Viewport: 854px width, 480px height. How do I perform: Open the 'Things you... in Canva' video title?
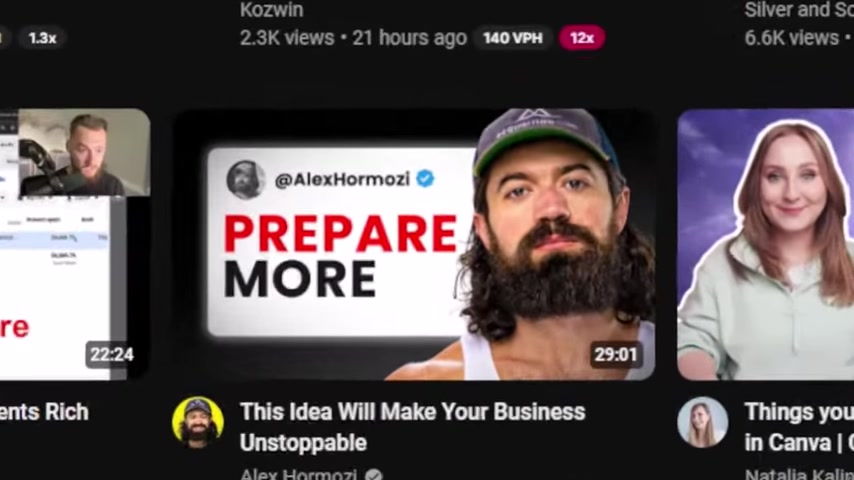[x=799, y=427]
